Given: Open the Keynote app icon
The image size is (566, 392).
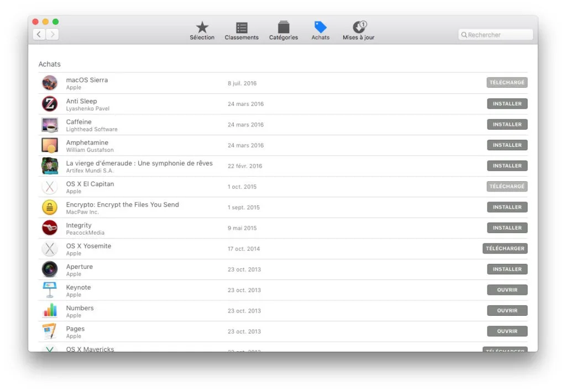Looking at the screenshot, I should click(49, 290).
